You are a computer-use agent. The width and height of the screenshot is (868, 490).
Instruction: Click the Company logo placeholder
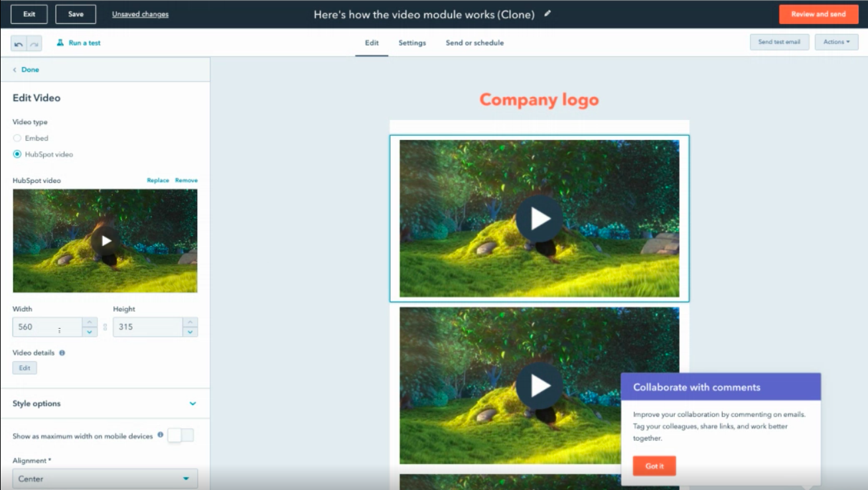pyautogui.click(x=539, y=100)
